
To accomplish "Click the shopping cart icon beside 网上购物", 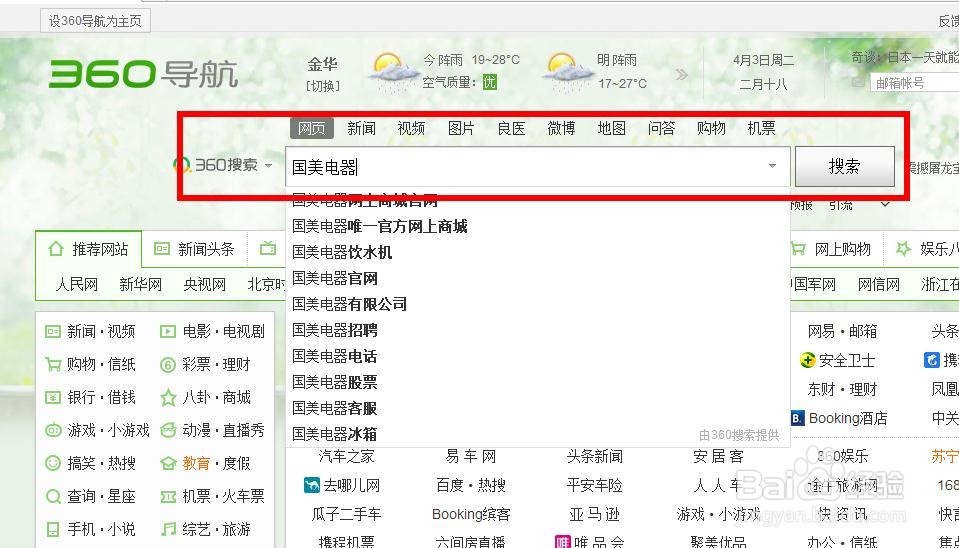I will pos(798,248).
